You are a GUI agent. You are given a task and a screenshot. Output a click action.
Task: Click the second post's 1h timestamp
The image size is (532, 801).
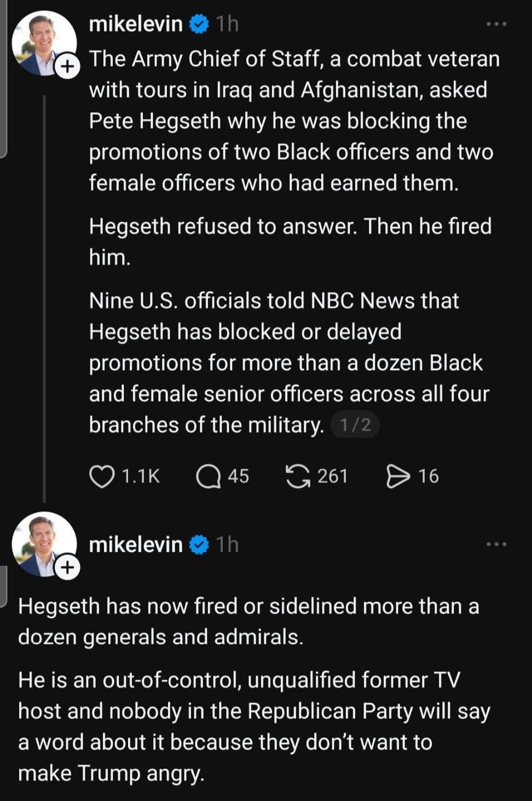point(227,545)
